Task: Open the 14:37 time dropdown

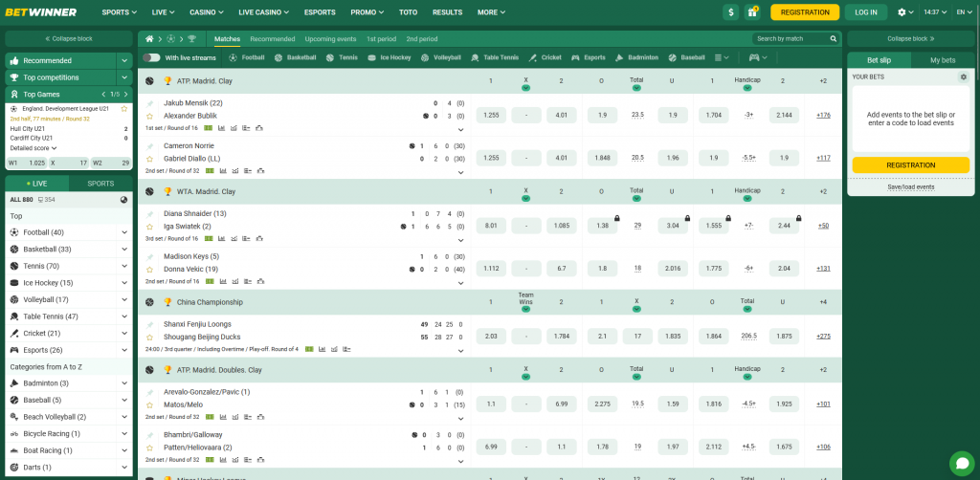Action: [x=934, y=11]
